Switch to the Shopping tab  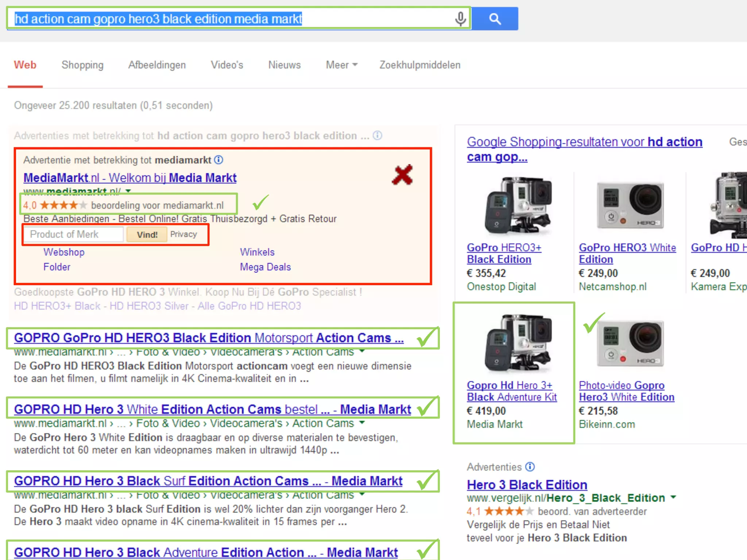(x=82, y=65)
